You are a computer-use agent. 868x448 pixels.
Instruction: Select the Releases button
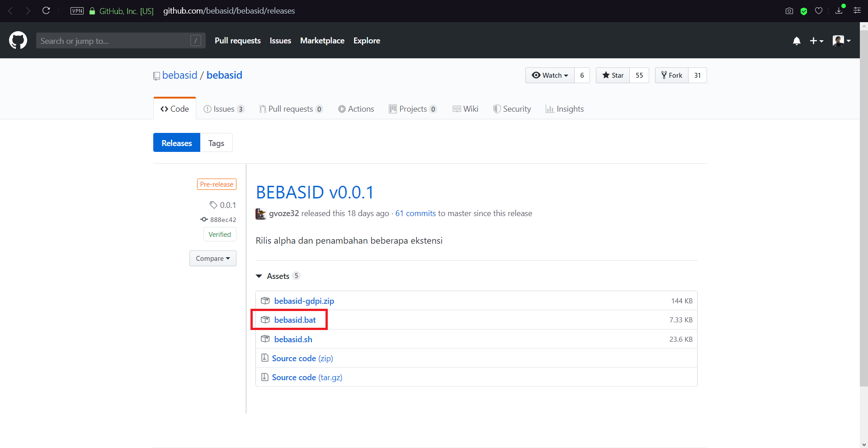tap(177, 143)
